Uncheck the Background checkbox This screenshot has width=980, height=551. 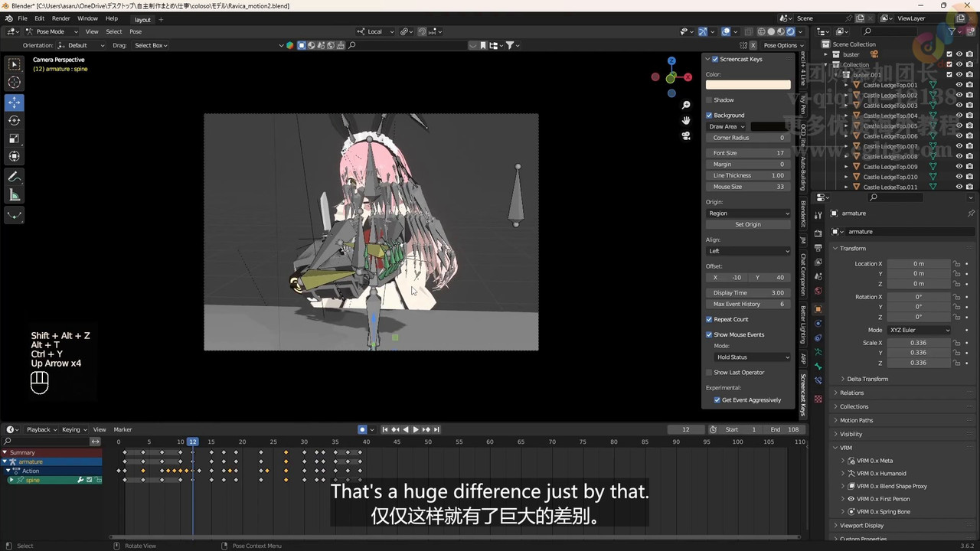[x=709, y=116]
